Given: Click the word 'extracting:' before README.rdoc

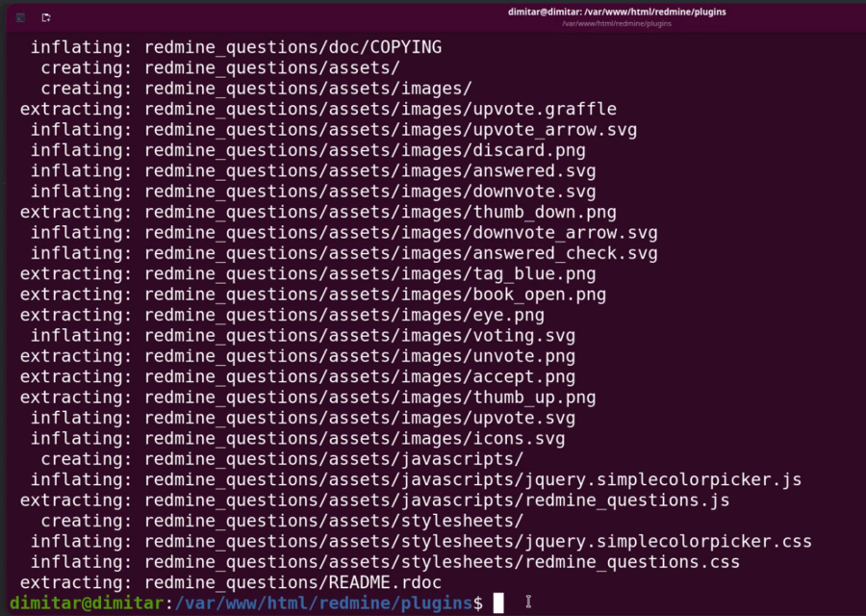Looking at the screenshot, I should point(76,582).
